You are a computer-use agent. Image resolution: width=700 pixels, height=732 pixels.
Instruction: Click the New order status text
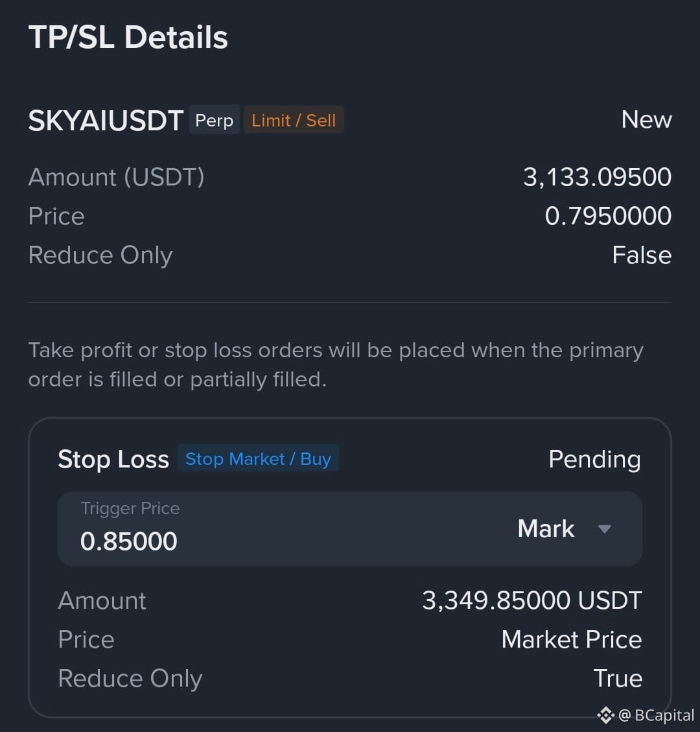tap(646, 119)
